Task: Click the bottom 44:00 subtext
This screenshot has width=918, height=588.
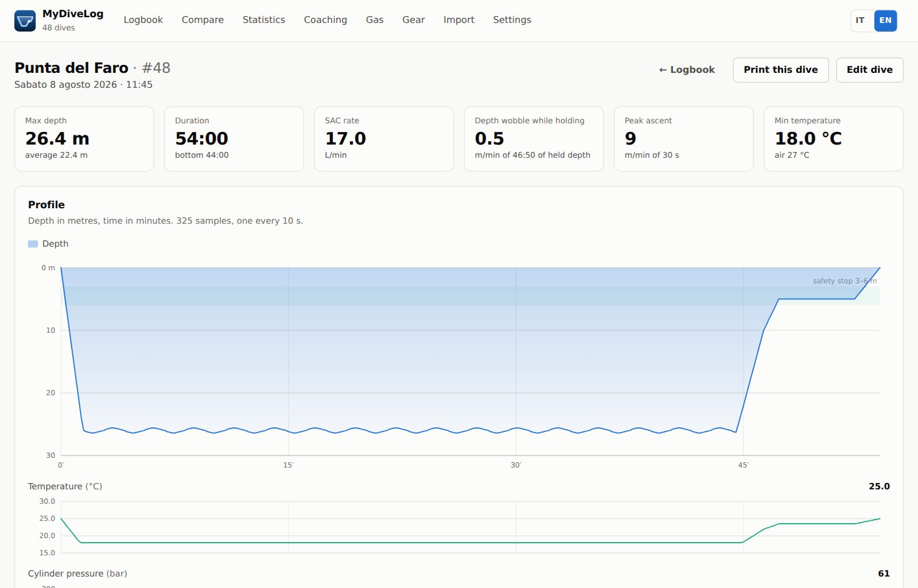Action: (202, 155)
